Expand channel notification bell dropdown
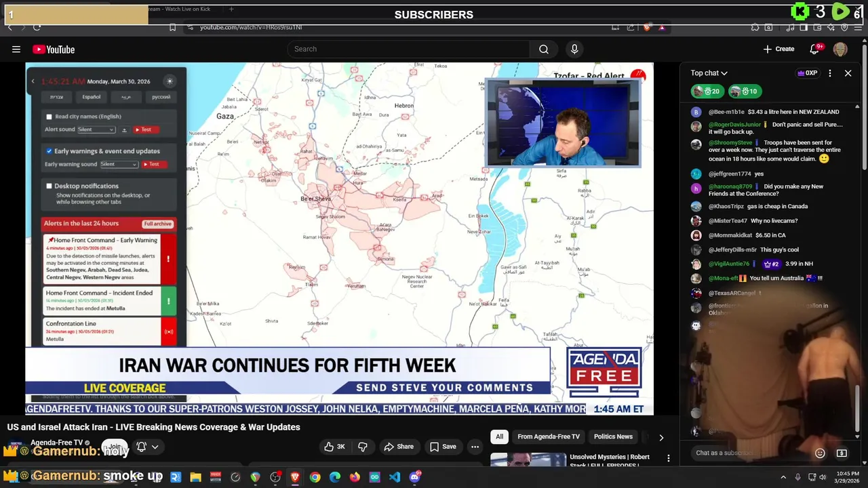The height and width of the screenshot is (488, 868). click(147, 447)
